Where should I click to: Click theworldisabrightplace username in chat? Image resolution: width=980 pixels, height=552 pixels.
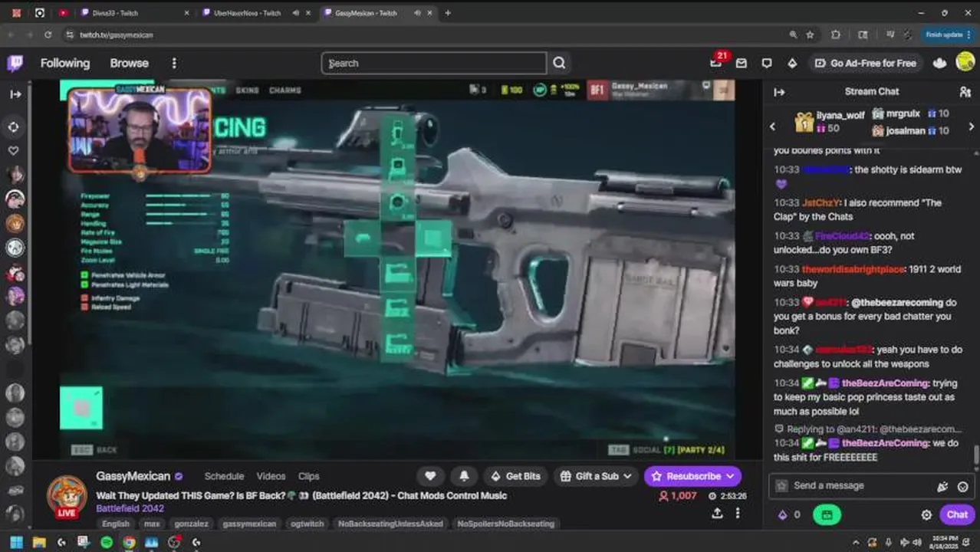[853, 269]
